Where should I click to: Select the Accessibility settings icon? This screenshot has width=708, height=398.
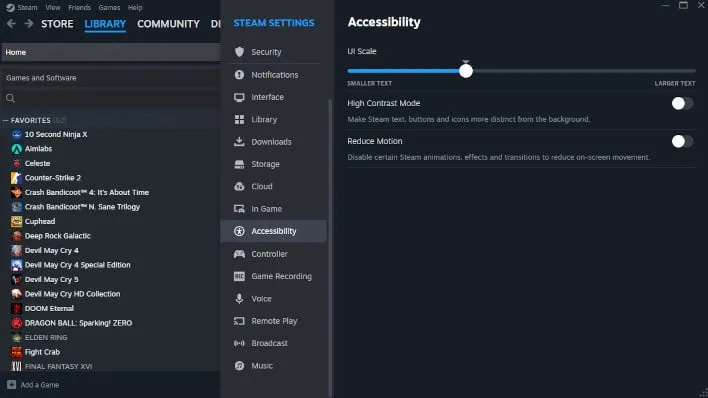(239, 231)
